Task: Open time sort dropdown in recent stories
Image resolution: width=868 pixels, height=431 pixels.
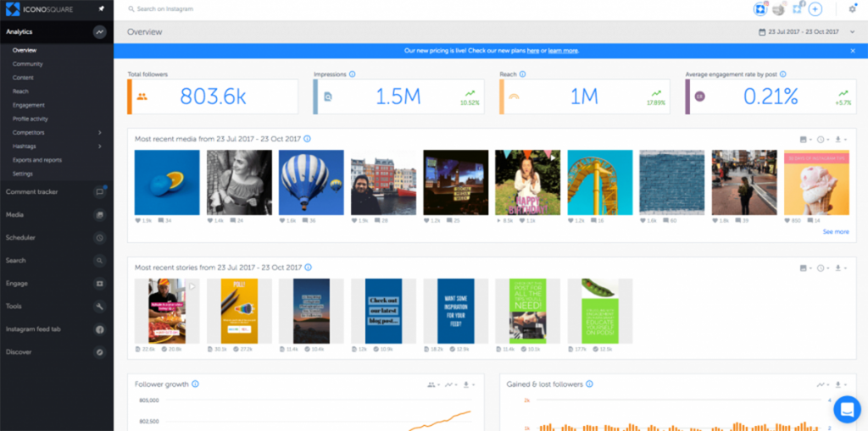Action: (823, 268)
